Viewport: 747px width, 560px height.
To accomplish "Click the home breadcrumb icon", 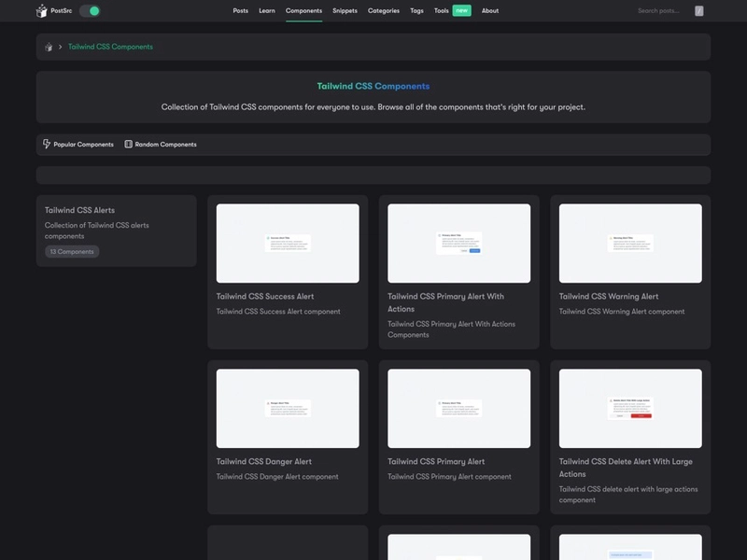I will pos(49,47).
